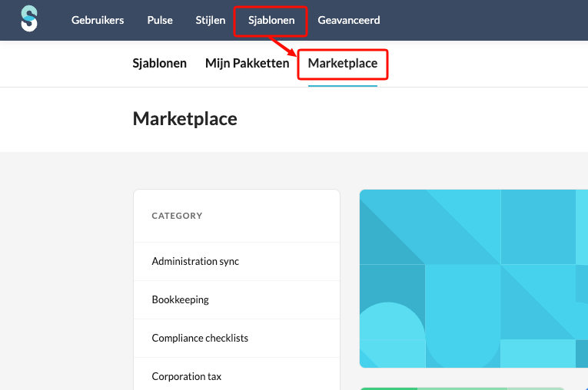This screenshot has height=390, width=588.
Task: Filter by Administration sync category
Action: [237, 262]
